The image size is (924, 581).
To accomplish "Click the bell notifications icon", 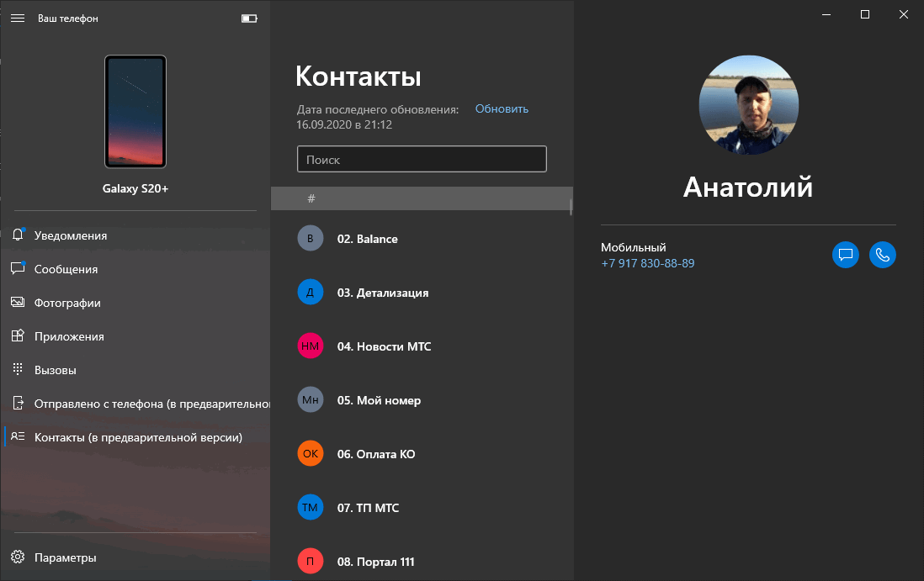I will (x=19, y=235).
